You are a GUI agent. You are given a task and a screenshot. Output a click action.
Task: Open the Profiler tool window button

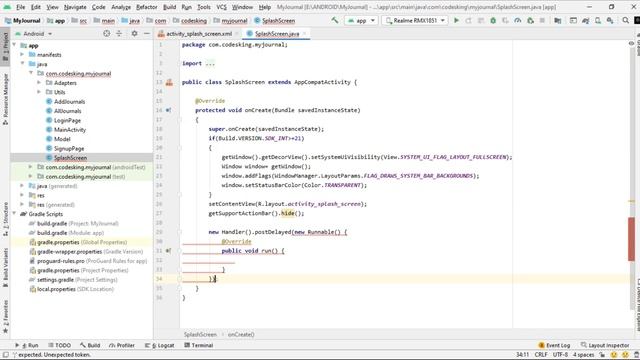[x=122, y=345]
